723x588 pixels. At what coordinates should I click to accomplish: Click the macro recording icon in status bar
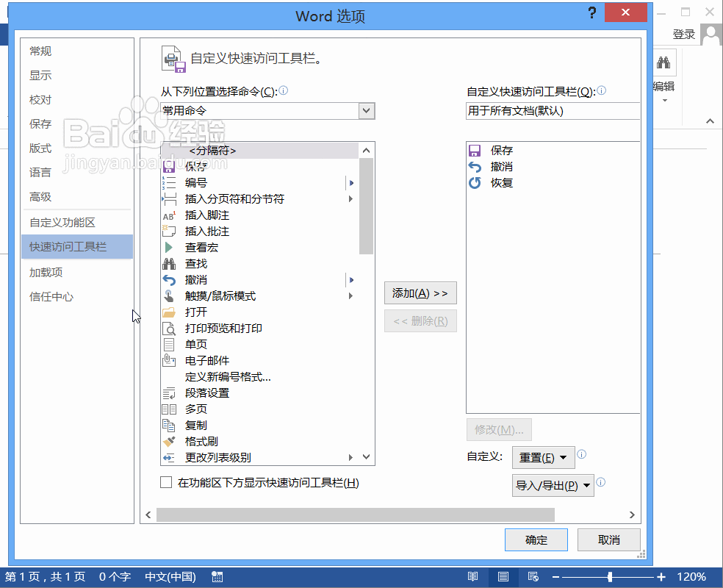217,576
